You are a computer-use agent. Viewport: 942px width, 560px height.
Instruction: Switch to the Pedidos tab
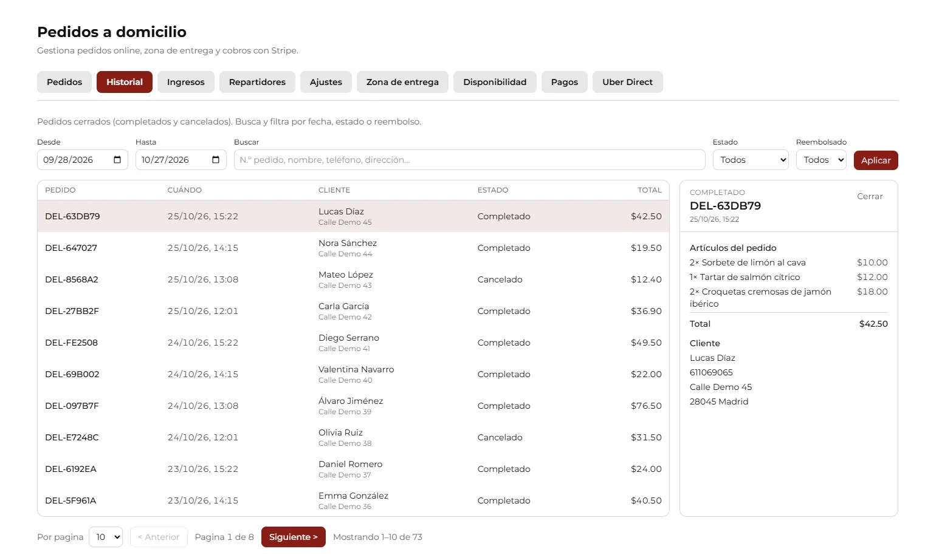coord(64,82)
